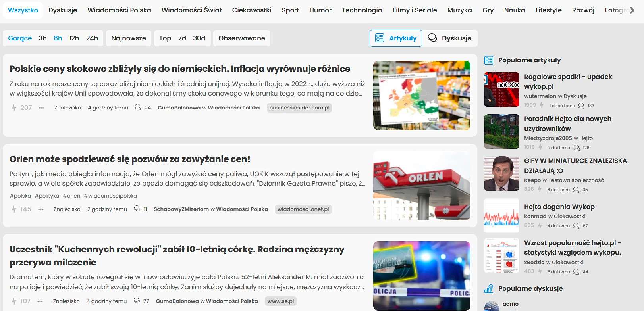This screenshot has width=644, height=311.
Task: Open the Europe map thumbnail of prices article
Action: click(422, 95)
